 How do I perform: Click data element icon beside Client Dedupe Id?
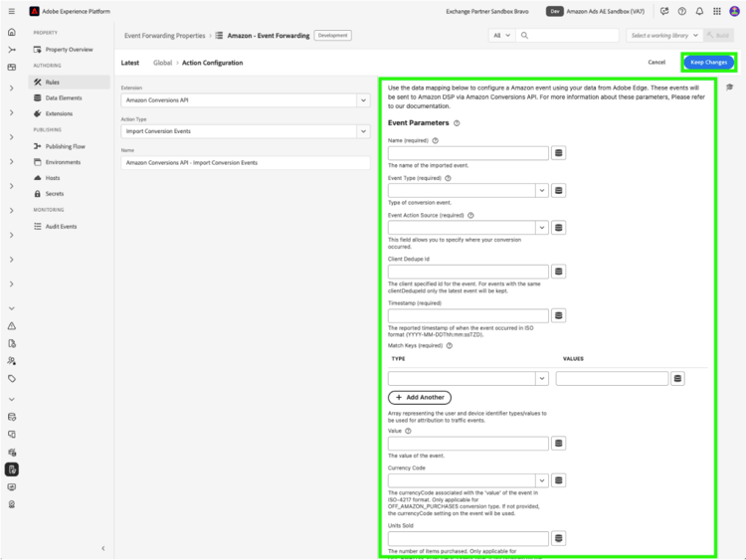coord(559,272)
